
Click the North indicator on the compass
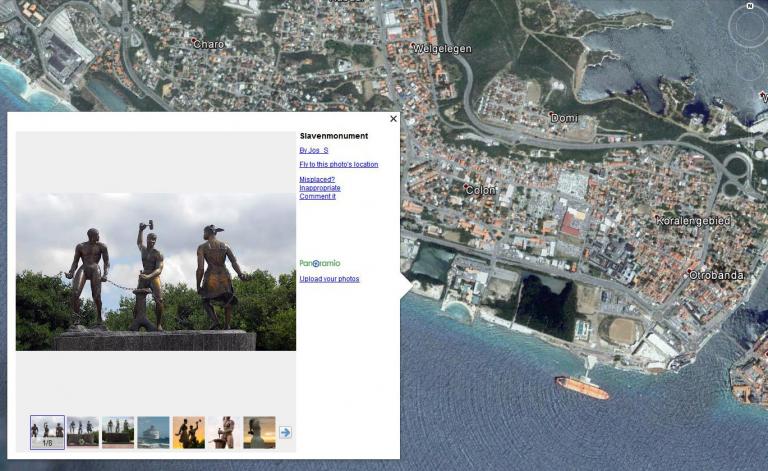[748, 7]
